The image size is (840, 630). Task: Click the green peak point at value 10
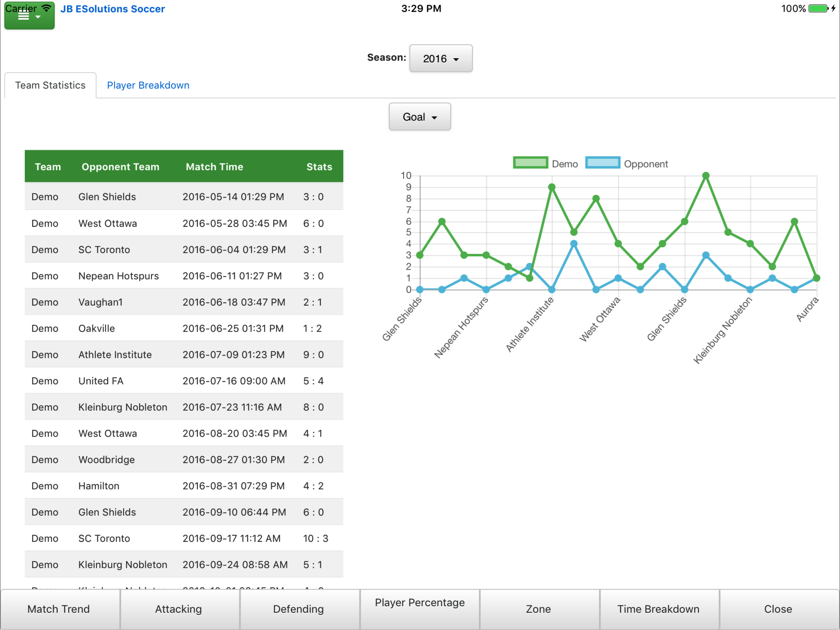tap(706, 176)
